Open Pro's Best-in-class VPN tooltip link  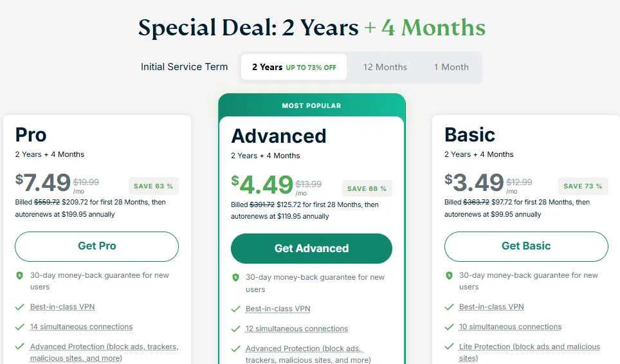pos(62,307)
